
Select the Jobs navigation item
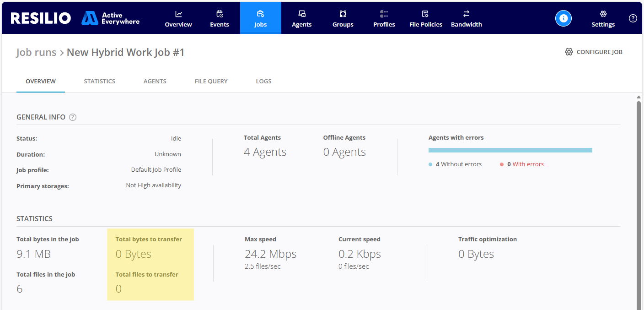pyautogui.click(x=261, y=18)
